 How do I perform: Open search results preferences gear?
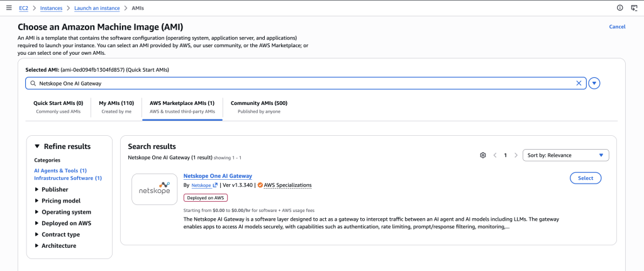click(x=483, y=155)
